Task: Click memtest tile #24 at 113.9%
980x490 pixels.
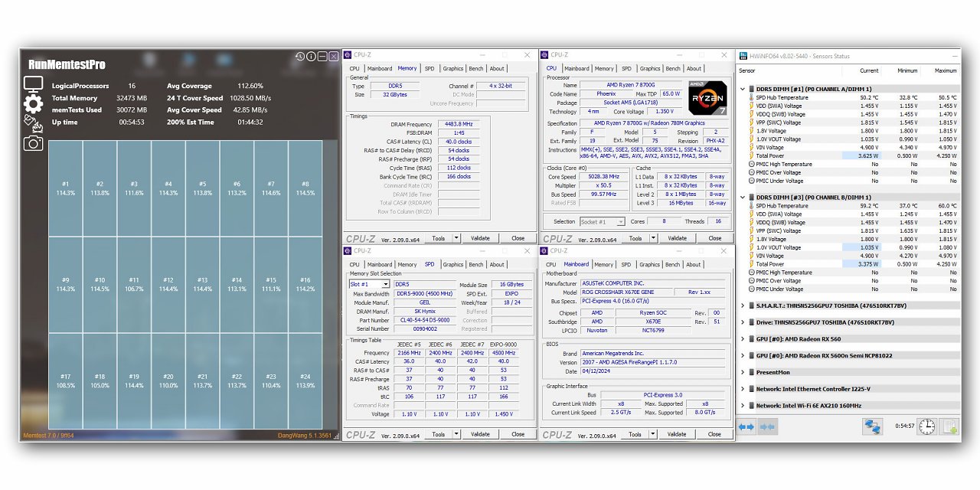Action: [305, 381]
